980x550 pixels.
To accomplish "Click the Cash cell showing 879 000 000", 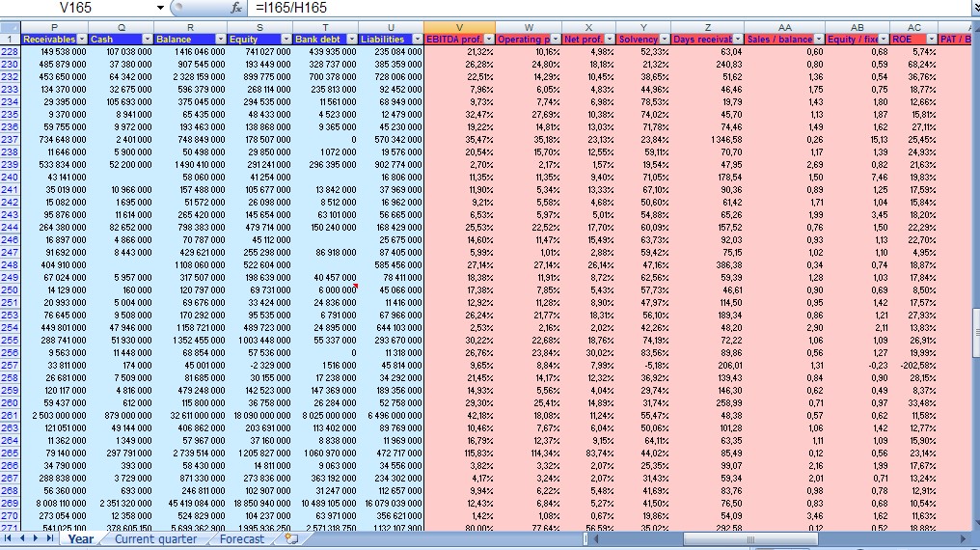I will pos(121,416).
